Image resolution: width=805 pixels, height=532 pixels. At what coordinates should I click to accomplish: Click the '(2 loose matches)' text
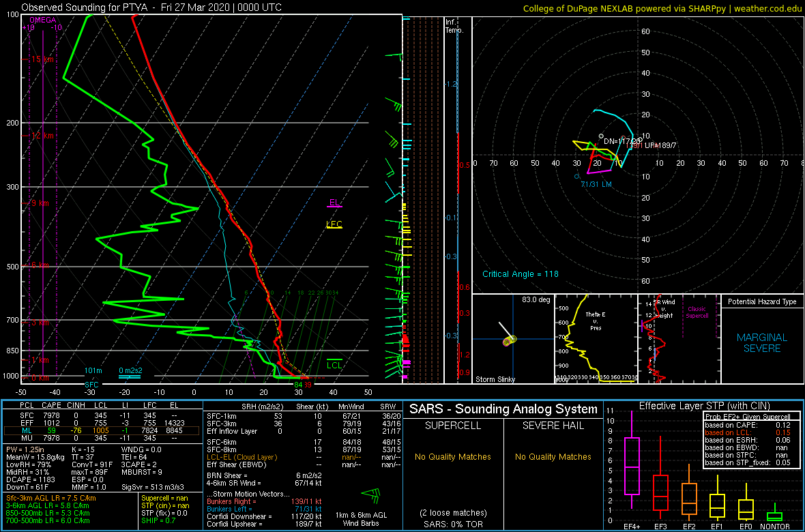(x=453, y=512)
